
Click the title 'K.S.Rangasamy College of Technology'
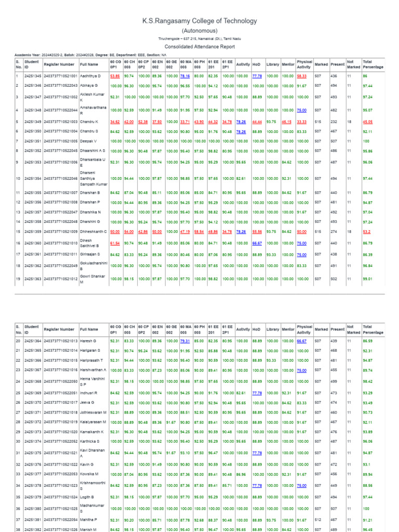(x=199, y=21)
